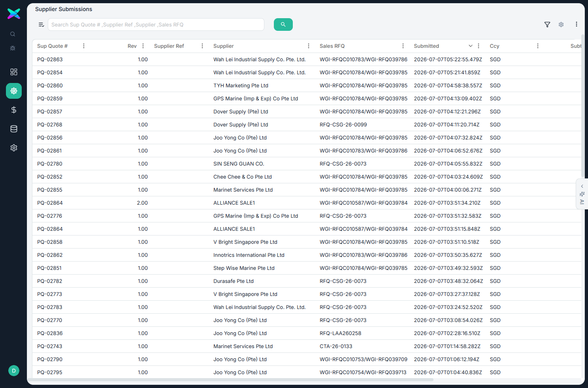This screenshot has height=388, width=588.
Task: Click the user avatar D
Action: (x=14, y=371)
